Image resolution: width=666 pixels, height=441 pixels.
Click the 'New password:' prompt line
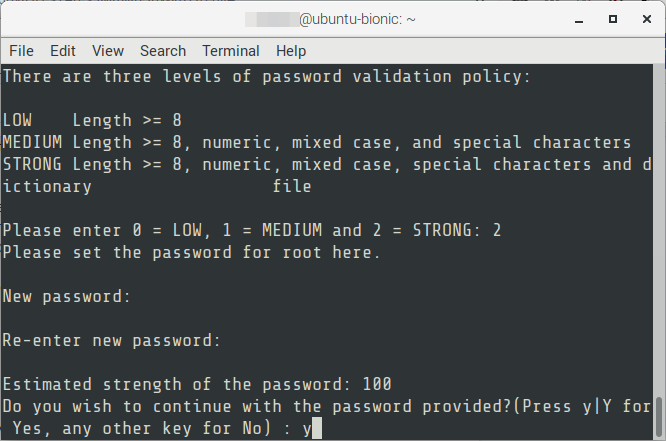click(66, 296)
